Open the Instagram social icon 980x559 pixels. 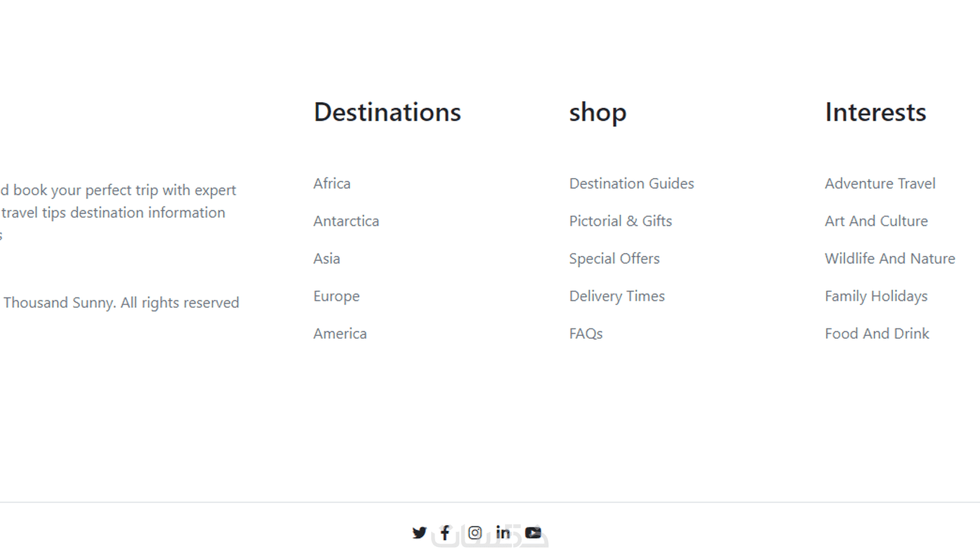click(474, 532)
